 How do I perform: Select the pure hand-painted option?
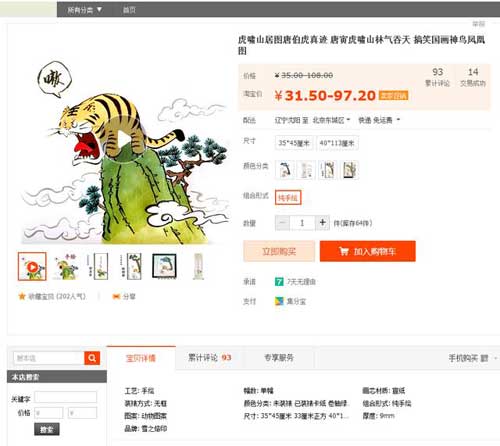(x=288, y=198)
